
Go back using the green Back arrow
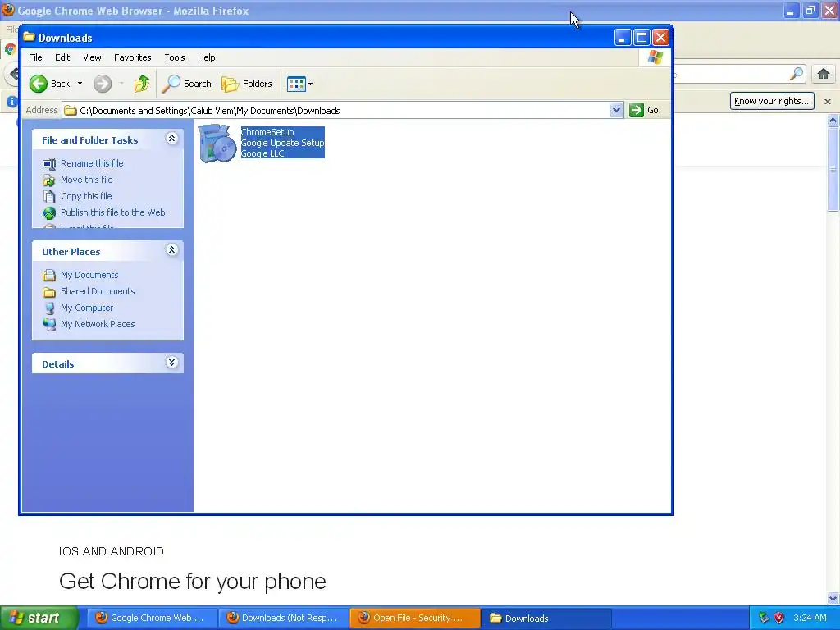point(49,84)
